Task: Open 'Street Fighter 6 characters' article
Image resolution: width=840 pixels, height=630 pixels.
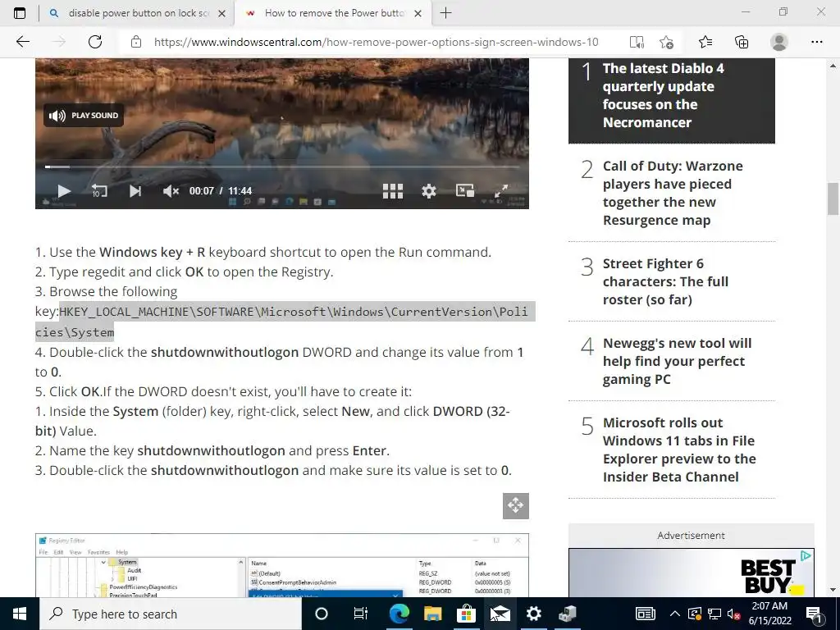Action: (x=665, y=282)
